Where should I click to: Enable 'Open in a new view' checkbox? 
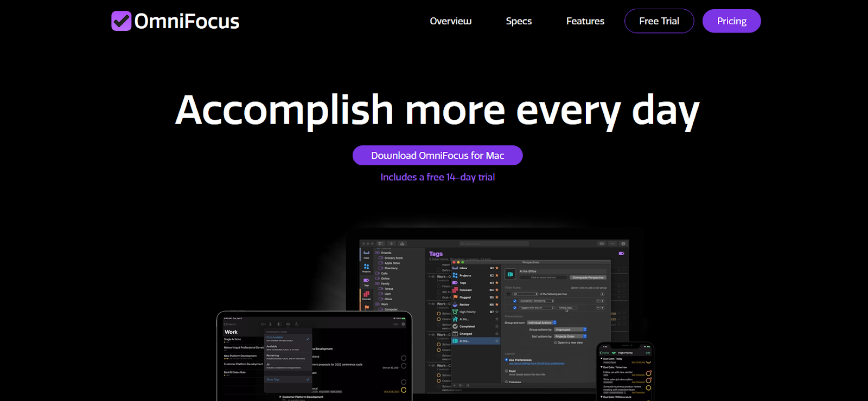point(555,342)
